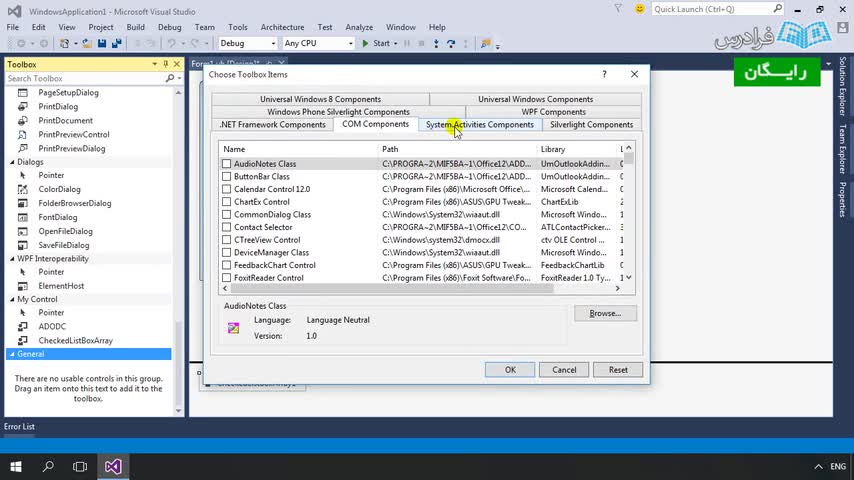Image resolution: width=854 pixels, height=480 pixels.
Task: Click the New Project toolbar icon
Action: tap(64, 43)
